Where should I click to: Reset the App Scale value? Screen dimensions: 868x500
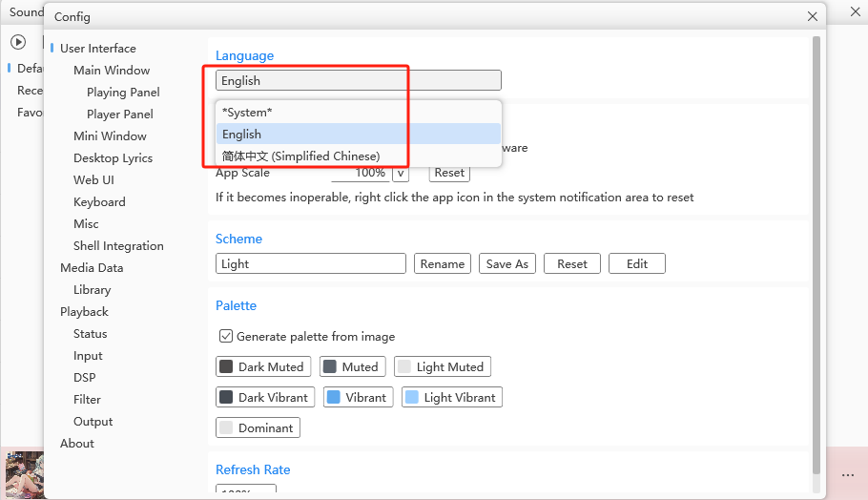(448, 173)
